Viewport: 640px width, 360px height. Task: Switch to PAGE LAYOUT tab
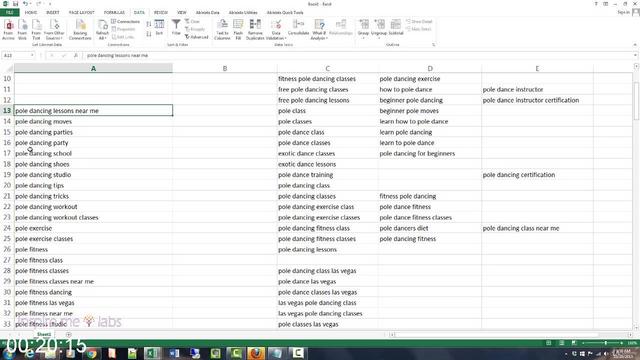coord(82,13)
